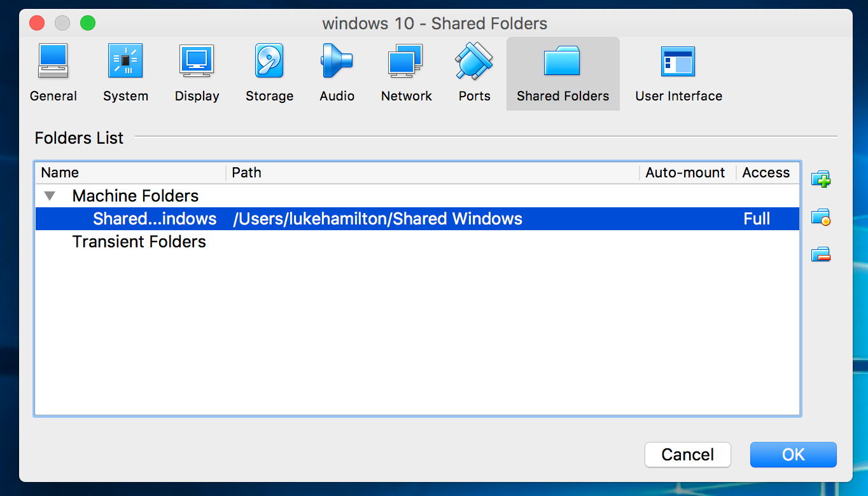Viewport: 868px width, 496px height.
Task: Click the add shared folder icon
Action: (x=821, y=179)
